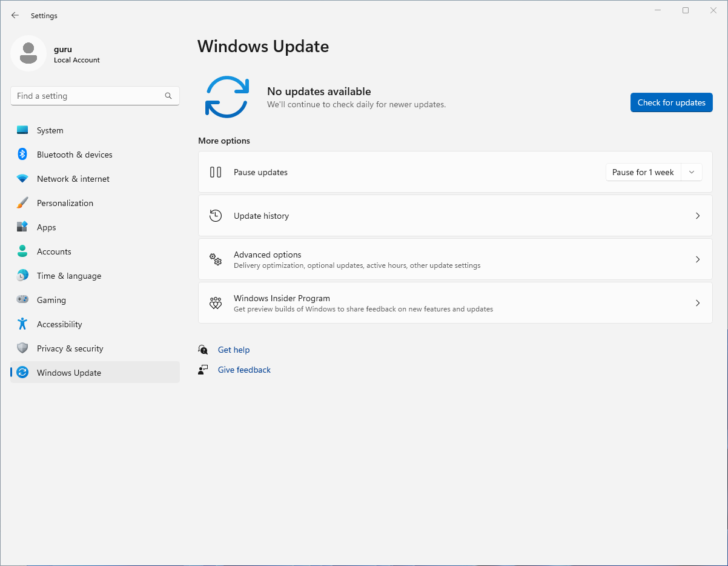Open Accessibility settings
728x566 pixels.
click(95, 324)
